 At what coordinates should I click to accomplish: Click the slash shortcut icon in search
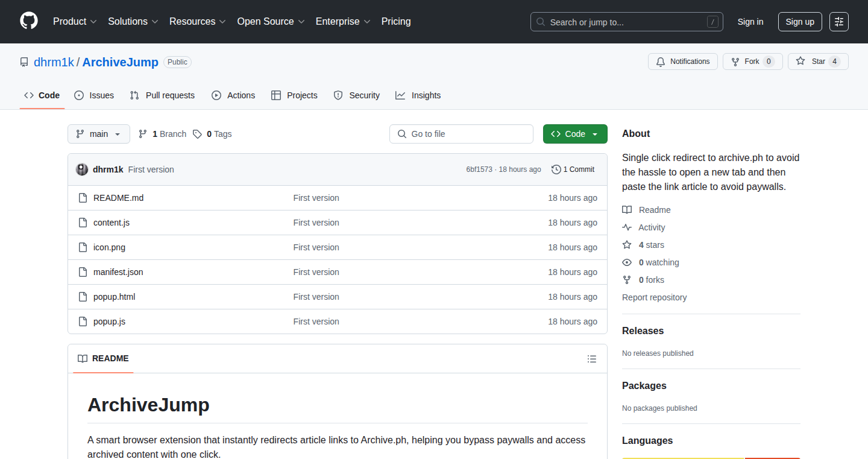point(713,22)
